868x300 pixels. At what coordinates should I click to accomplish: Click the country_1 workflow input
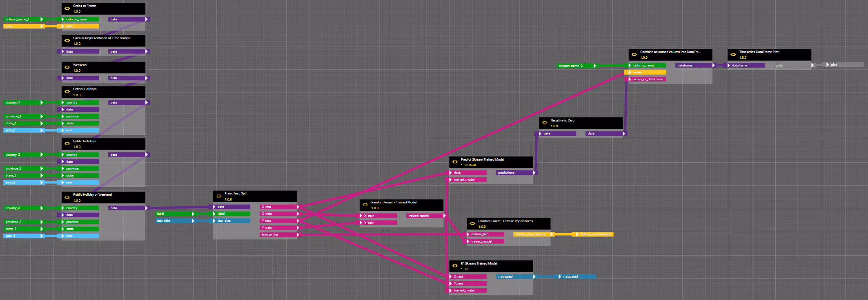23,102
